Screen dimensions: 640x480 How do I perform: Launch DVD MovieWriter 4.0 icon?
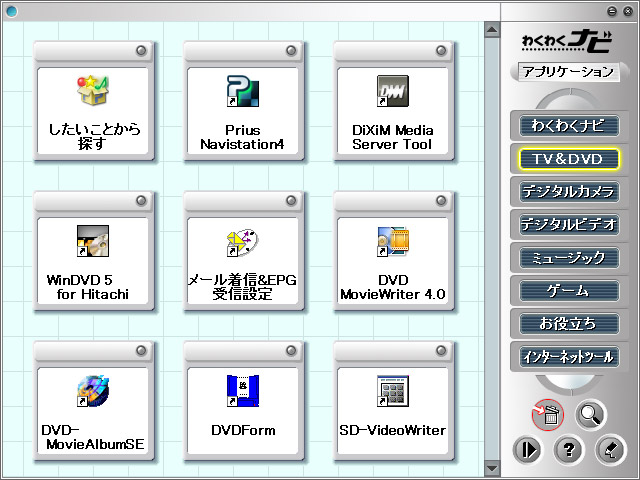click(393, 241)
